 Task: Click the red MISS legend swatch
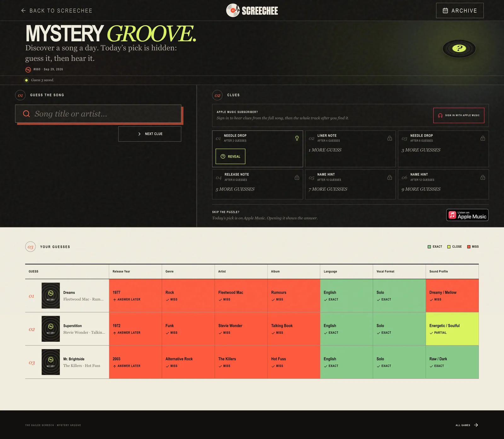click(469, 247)
